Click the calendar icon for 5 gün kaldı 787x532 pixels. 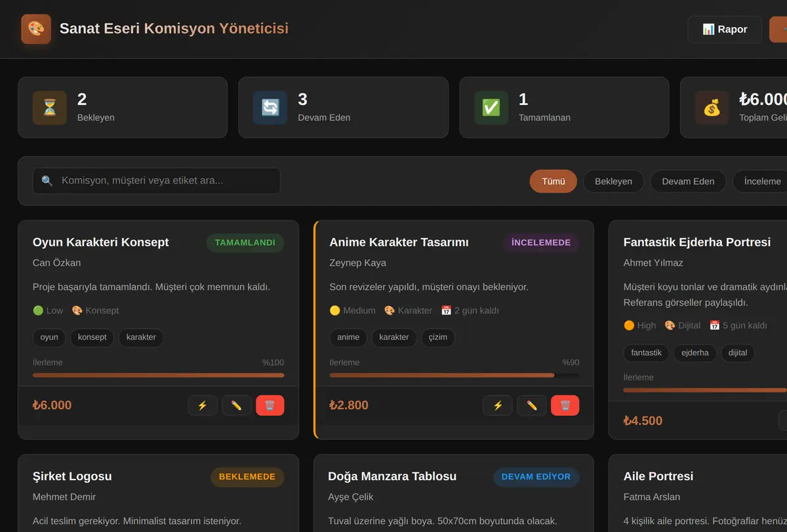(x=715, y=325)
